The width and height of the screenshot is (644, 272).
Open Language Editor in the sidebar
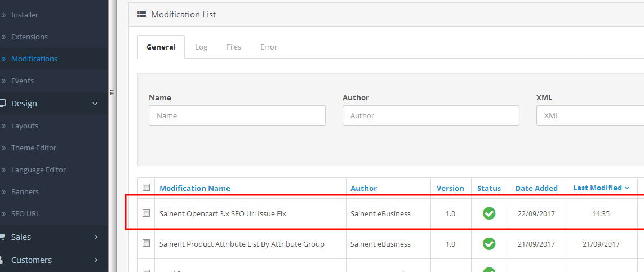tap(39, 170)
